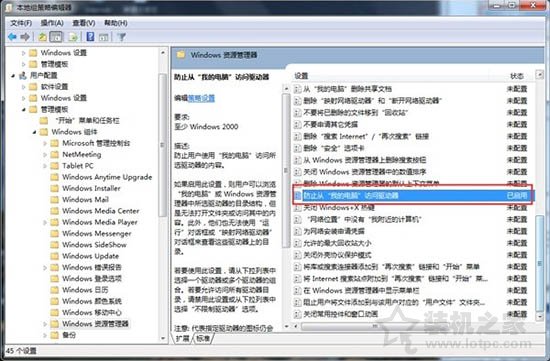Open Help via the blue question mark icon
The image size is (550, 361).
[90, 36]
